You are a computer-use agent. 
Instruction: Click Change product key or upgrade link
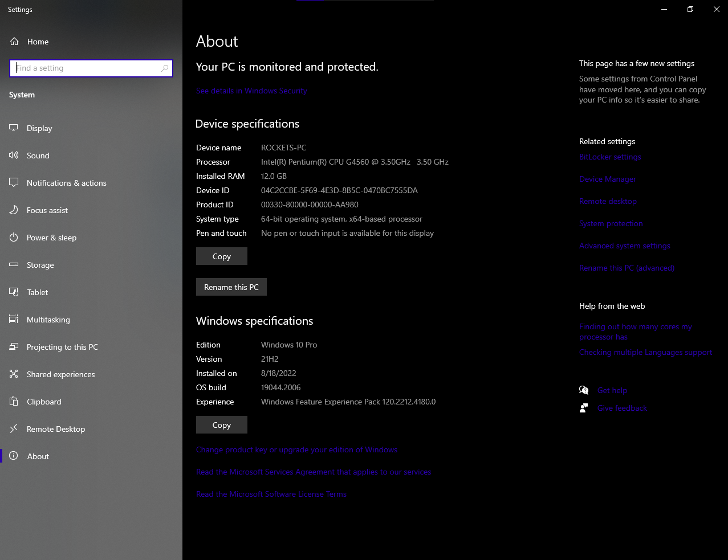point(296,449)
